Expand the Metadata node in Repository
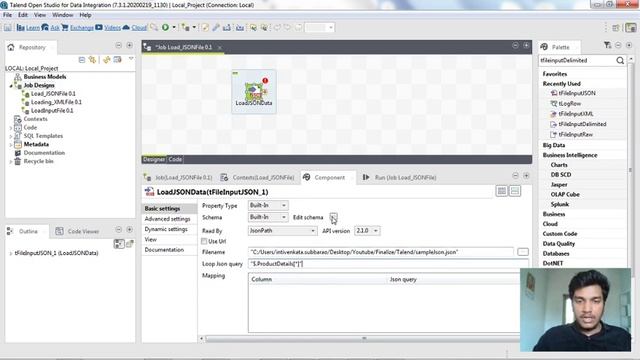This screenshot has width=640, height=360. [11, 144]
